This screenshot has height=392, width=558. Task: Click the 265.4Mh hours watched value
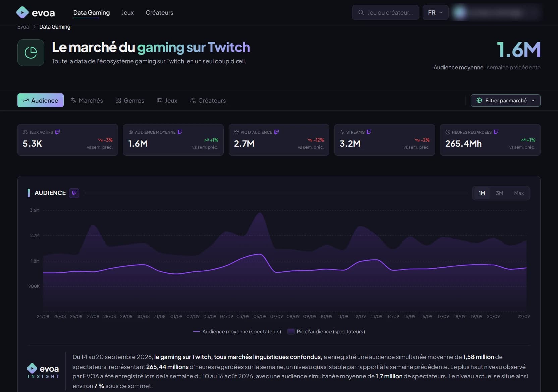coord(463,144)
